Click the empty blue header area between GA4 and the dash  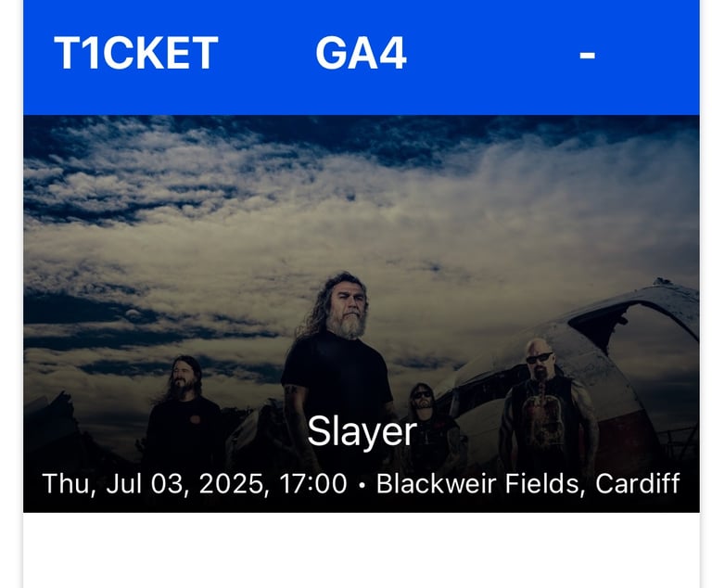(492, 55)
